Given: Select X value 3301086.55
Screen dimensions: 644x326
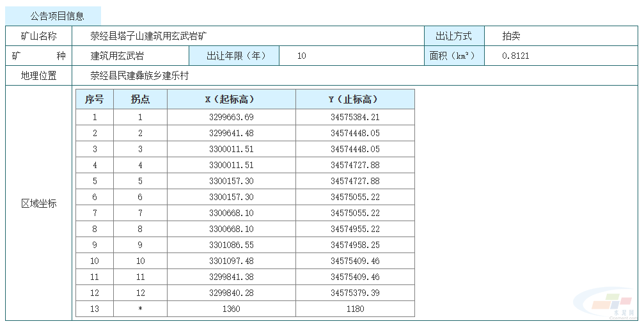Looking at the screenshot, I should point(232,245).
